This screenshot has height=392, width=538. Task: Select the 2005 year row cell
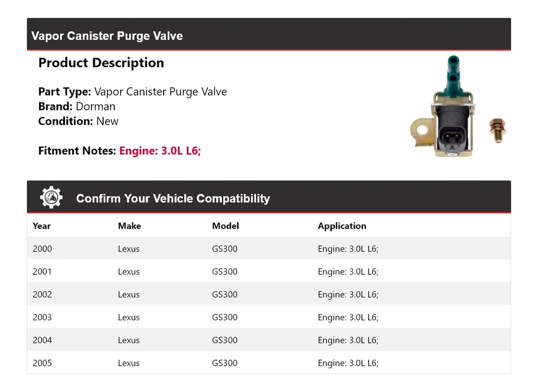pos(42,363)
